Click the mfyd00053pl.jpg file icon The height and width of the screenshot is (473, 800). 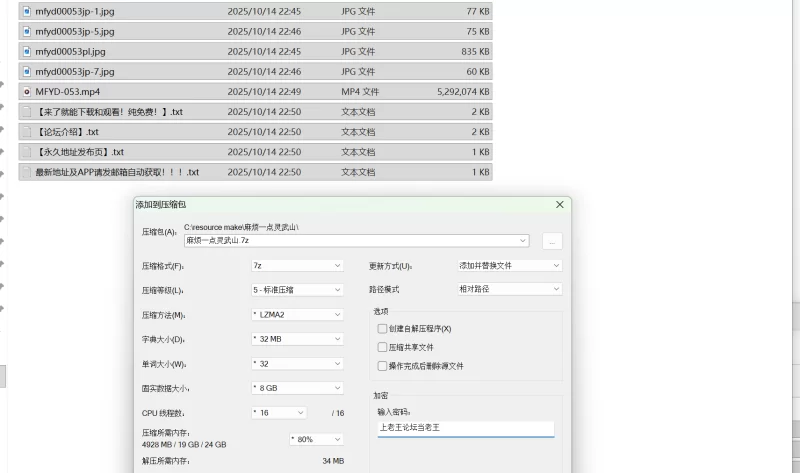pyautogui.click(x=27, y=51)
